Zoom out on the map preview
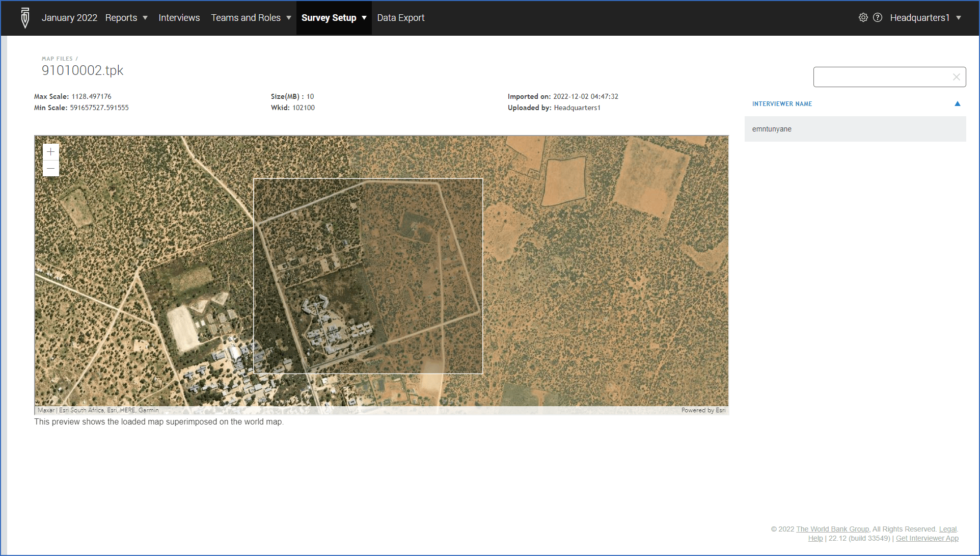 pos(51,169)
